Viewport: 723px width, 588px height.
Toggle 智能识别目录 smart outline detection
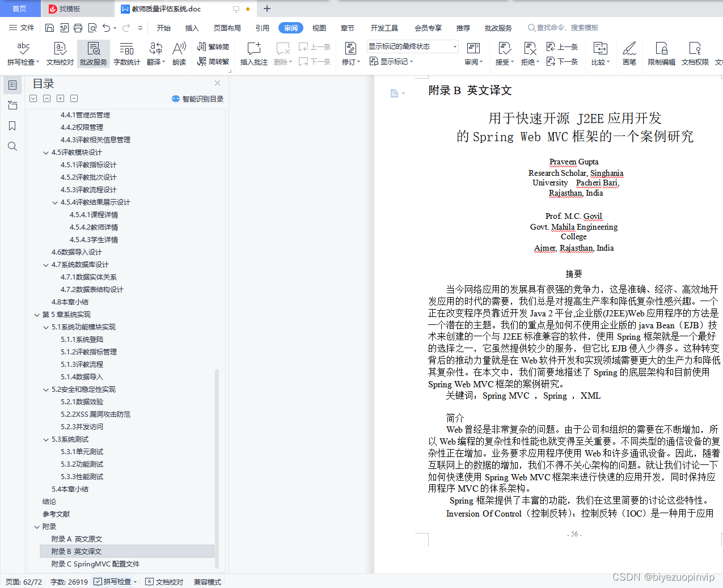[x=197, y=99]
